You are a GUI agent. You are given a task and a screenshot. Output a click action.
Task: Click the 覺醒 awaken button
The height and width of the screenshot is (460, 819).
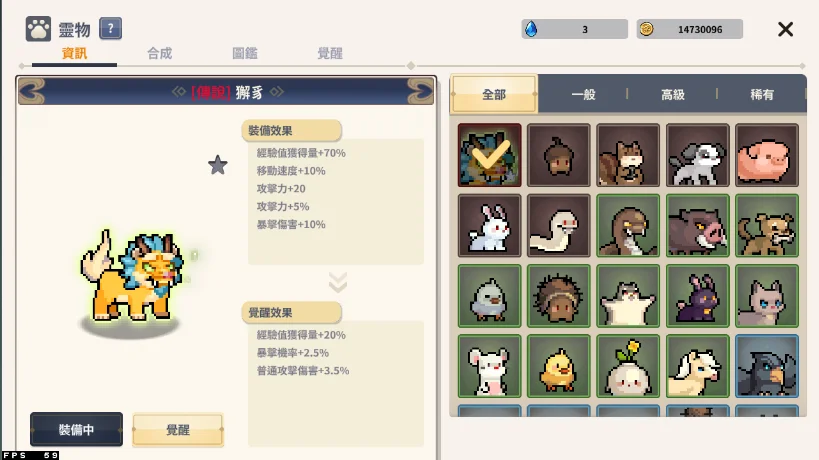178,430
